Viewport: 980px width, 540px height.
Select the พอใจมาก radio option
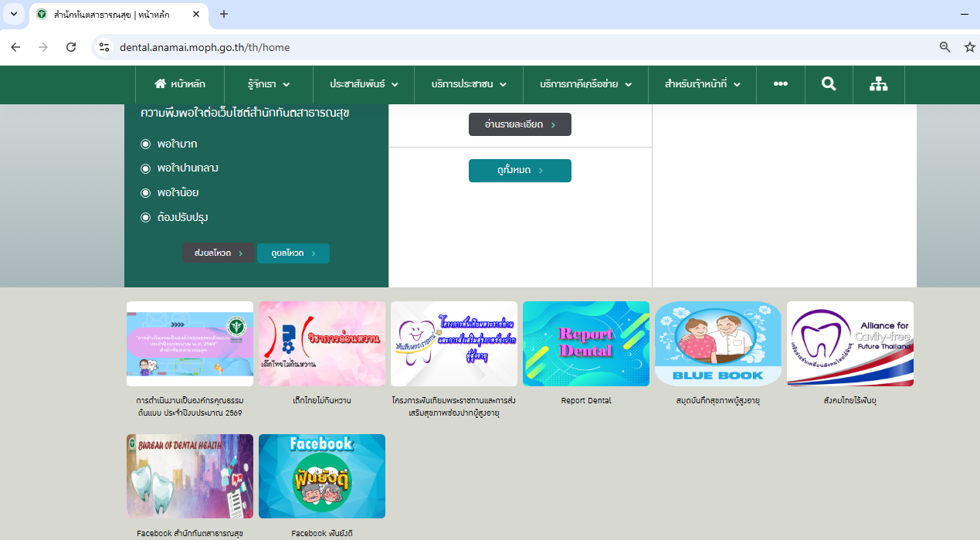coord(145,144)
